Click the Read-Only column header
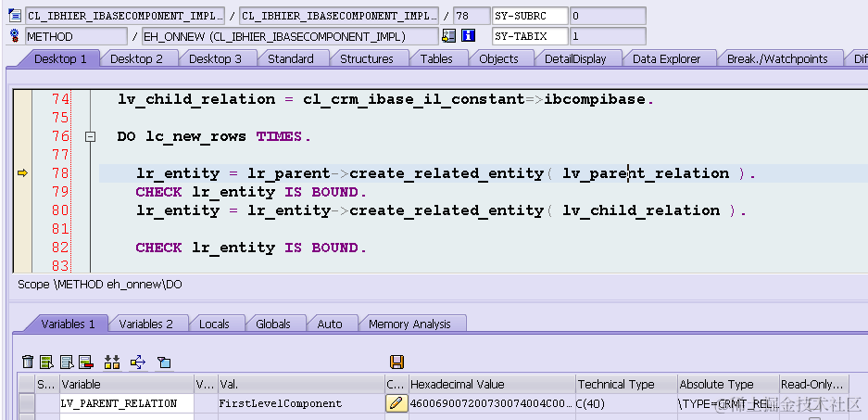The image size is (868, 420). click(x=813, y=384)
